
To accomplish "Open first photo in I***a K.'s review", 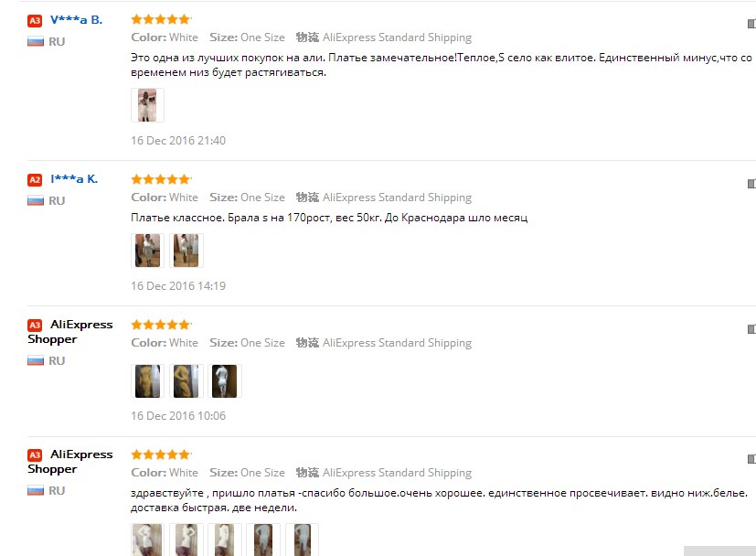I will 147,251.
